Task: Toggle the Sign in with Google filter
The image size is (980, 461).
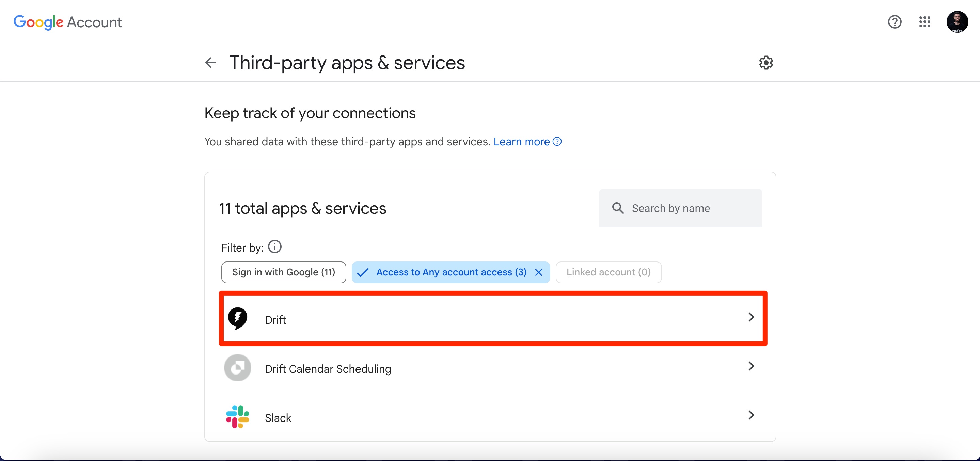Action: coord(283,272)
